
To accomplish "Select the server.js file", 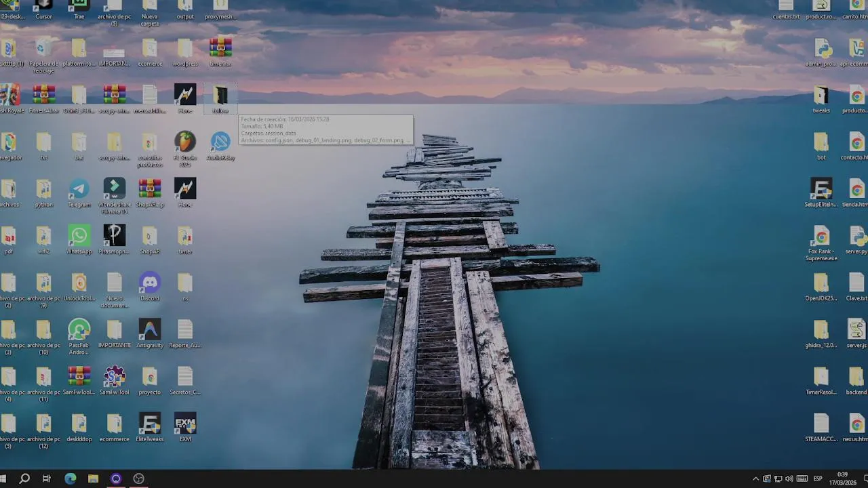I will coord(856,333).
